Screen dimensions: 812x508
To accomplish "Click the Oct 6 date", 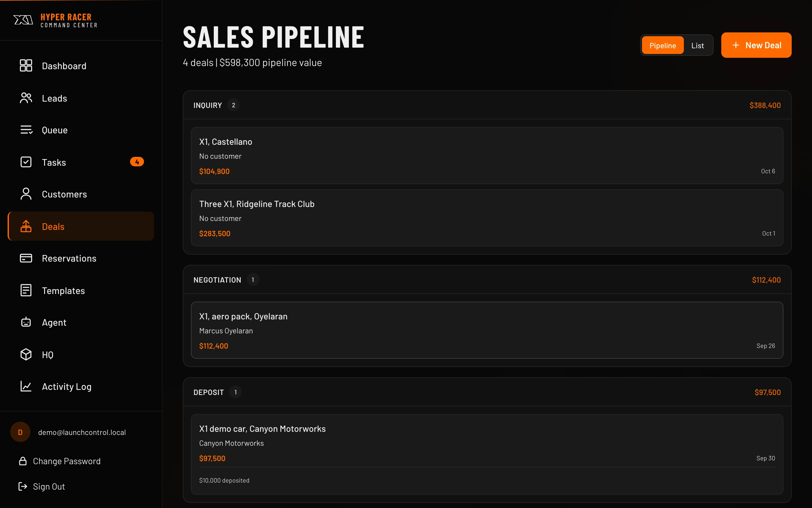I will coord(768,171).
